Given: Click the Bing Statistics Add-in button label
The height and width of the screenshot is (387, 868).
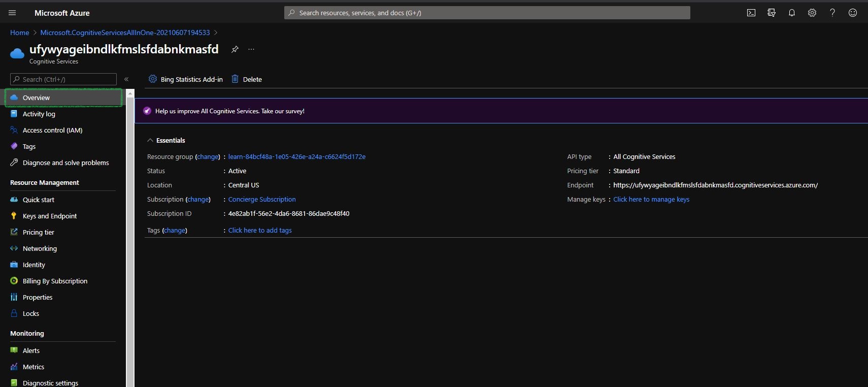Looking at the screenshot, I should pos(192,79).
